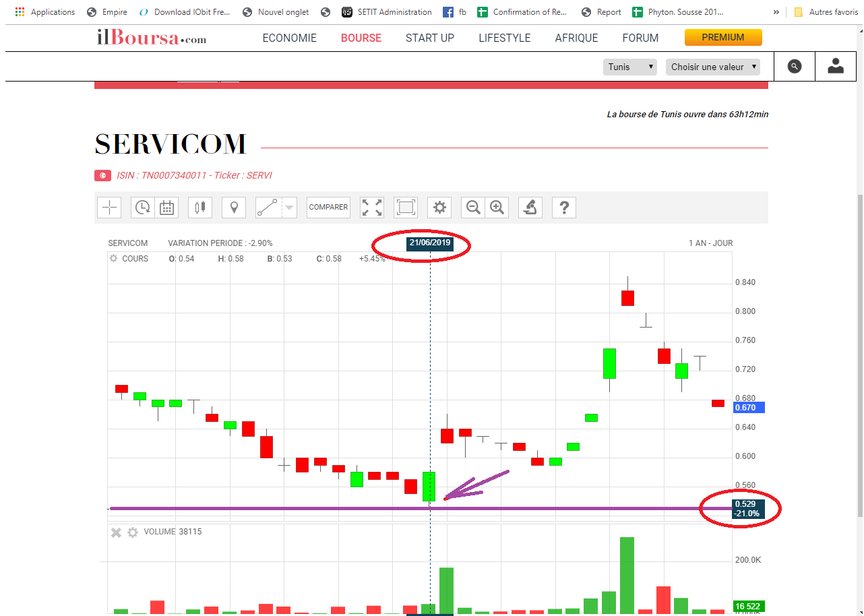
Task: Open the Empire bookmark
Action: click(x=108, y=12)
